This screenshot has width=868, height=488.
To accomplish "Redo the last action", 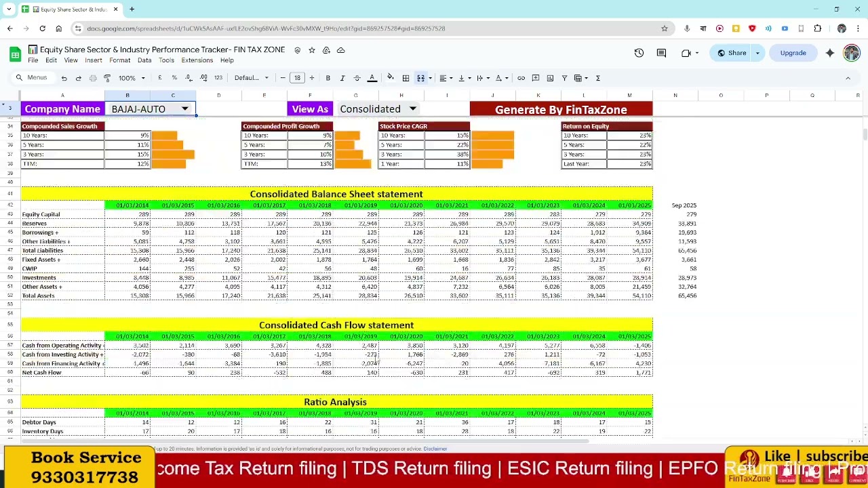I will [78, 78].
